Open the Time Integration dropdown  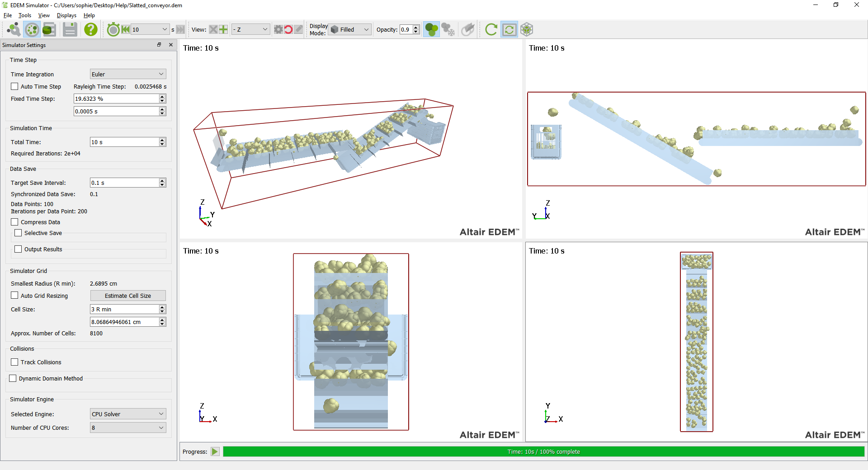[x=128, y=75]
